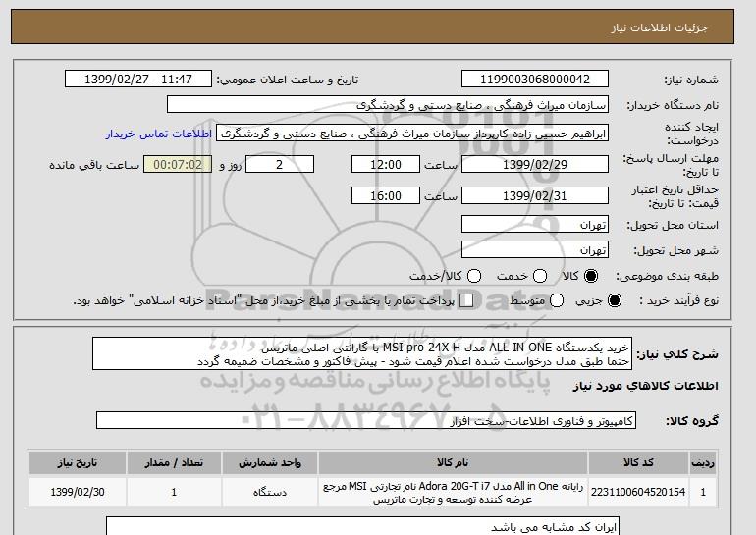Click the اطلاعات کالاهای مورد نیاز heading
Screen dimensions: 756x535
point(646,386)
